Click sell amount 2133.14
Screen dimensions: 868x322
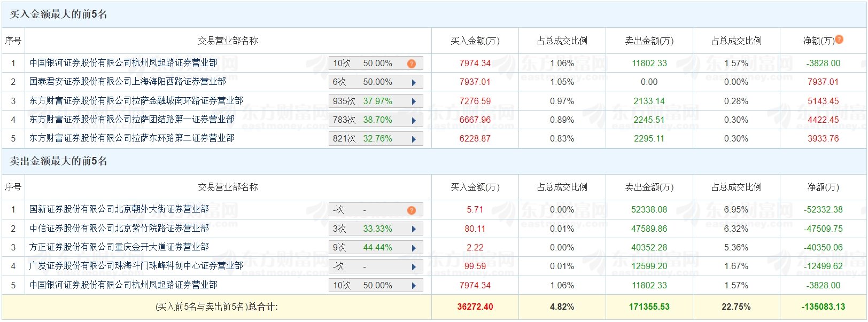[x=649, y=101]
